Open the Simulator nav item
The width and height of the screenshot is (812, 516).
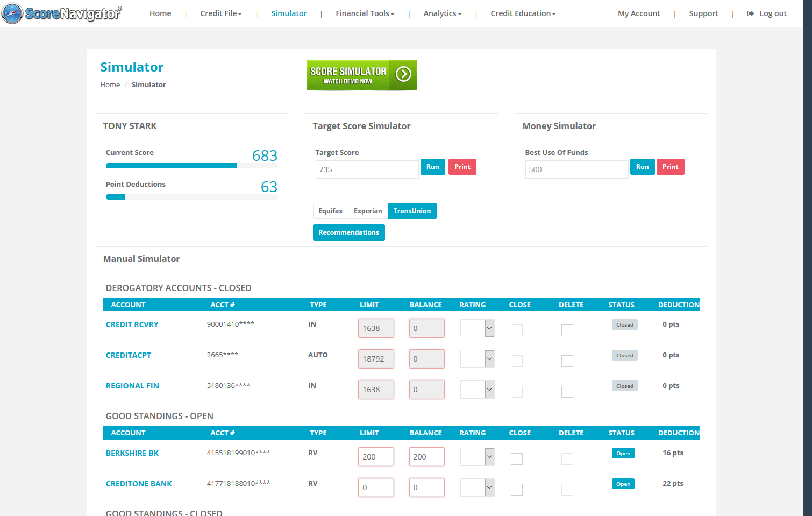point(289,13)
